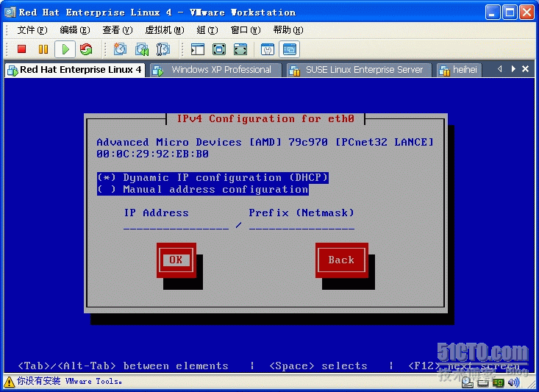
Task: Open the 虚拟机(M) menu
Action: 164,30
